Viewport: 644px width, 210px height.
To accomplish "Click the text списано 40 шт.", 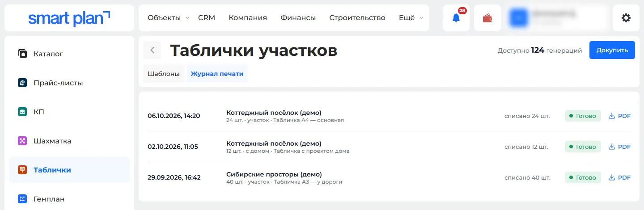I will [x=527, y=177].
